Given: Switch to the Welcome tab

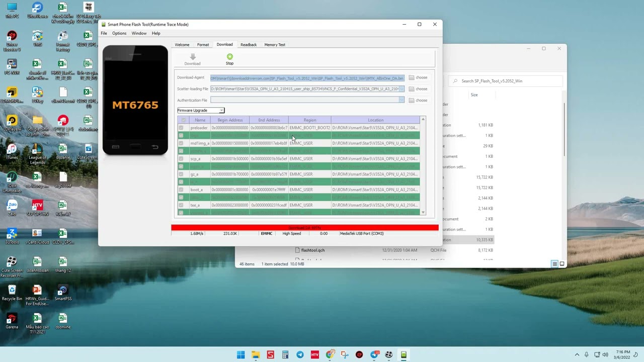Looking at the screenshot, I should pos(182,45).
